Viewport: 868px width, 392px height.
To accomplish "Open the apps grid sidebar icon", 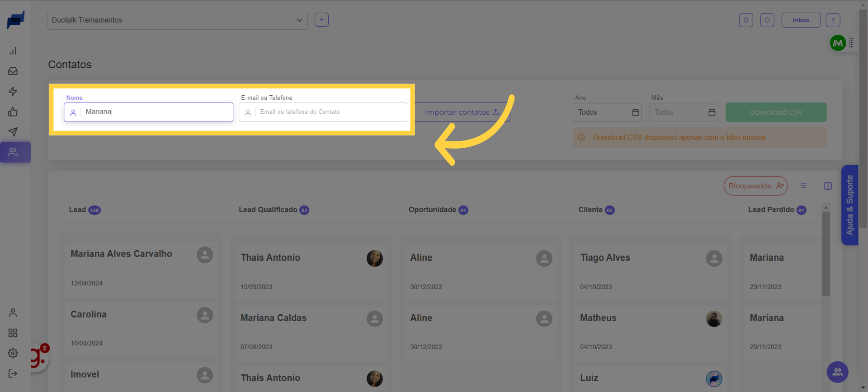I will [13, 333].
